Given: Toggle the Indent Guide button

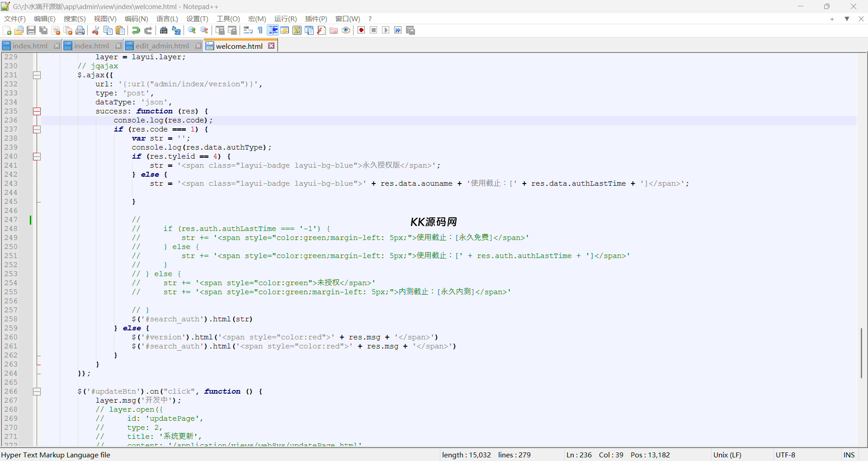Looking at the screenshot, I should pyautogui.click(x=273, y=30).
